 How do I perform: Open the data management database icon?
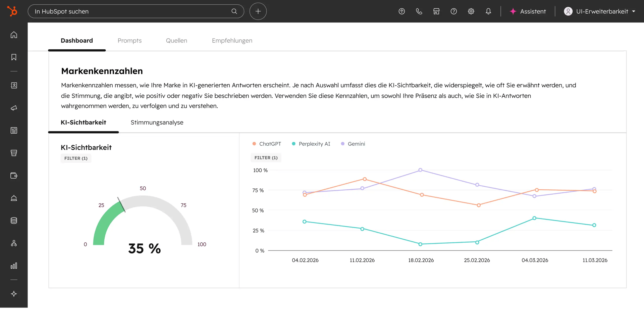(13, 220)
